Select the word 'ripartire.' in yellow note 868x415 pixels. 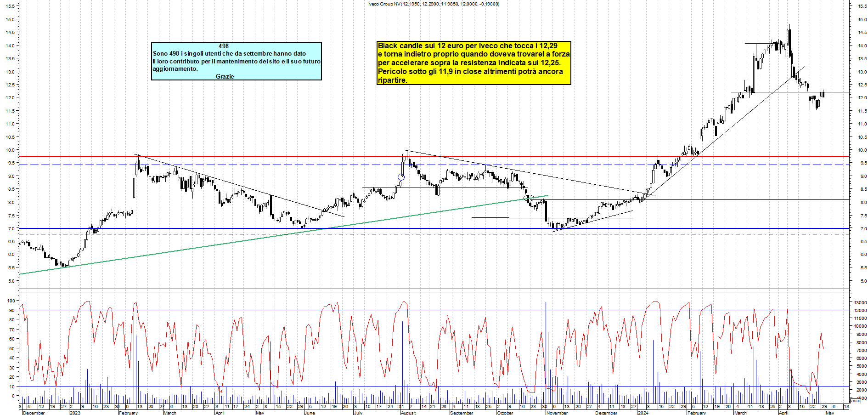click(392, 80)
